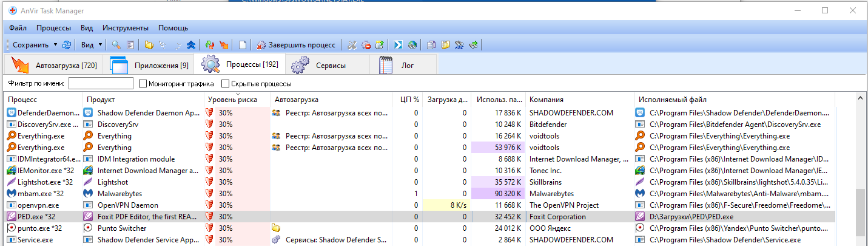This screenshot has width=868, height=246.
Task: Select the mbam.exe *32 process row
Action: point(42,194)
